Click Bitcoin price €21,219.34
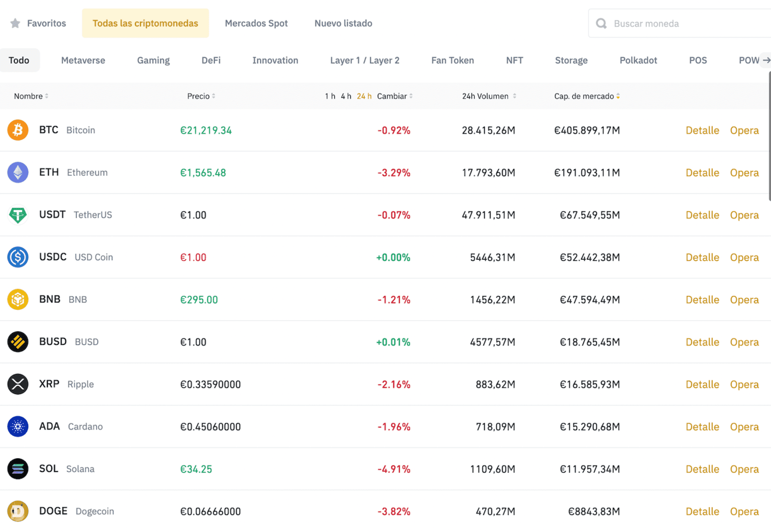771x532 pixels. coord(206,130)
